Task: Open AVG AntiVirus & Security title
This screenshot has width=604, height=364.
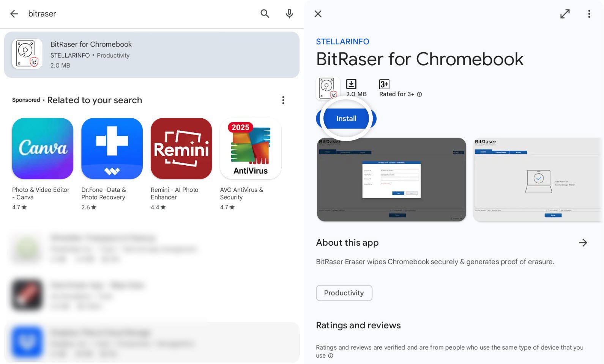Action: pyautogui.click(x=241, y=193)
